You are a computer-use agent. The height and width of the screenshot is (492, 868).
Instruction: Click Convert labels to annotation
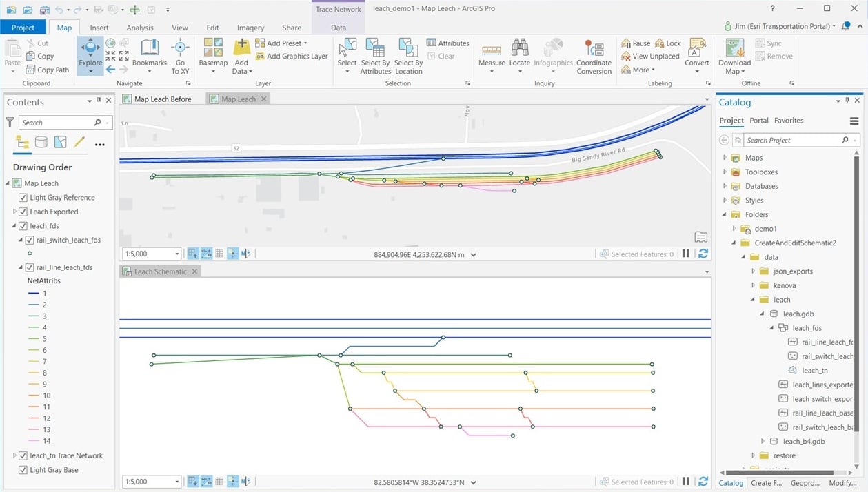tap(696, 56)
